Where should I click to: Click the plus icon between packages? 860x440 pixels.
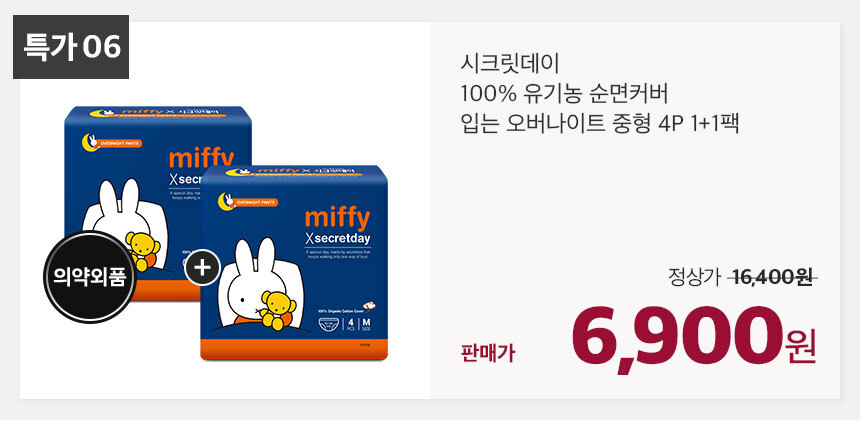[203, 268]
